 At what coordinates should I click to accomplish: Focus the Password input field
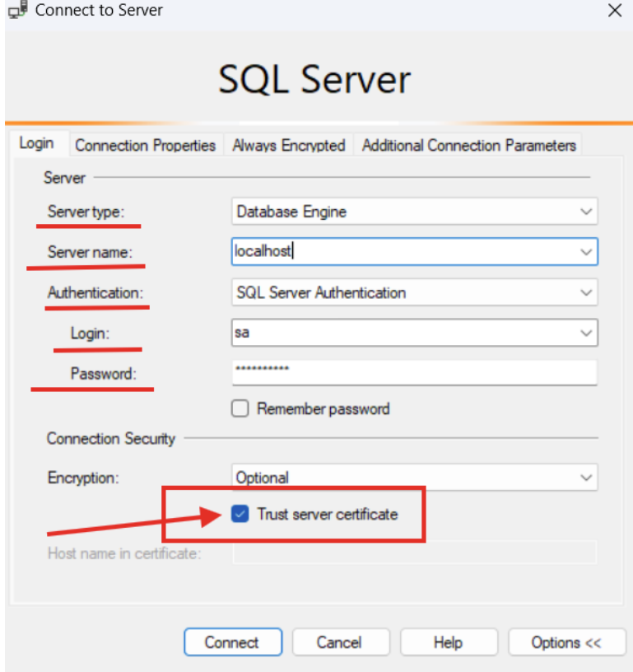tap(412, 372)
